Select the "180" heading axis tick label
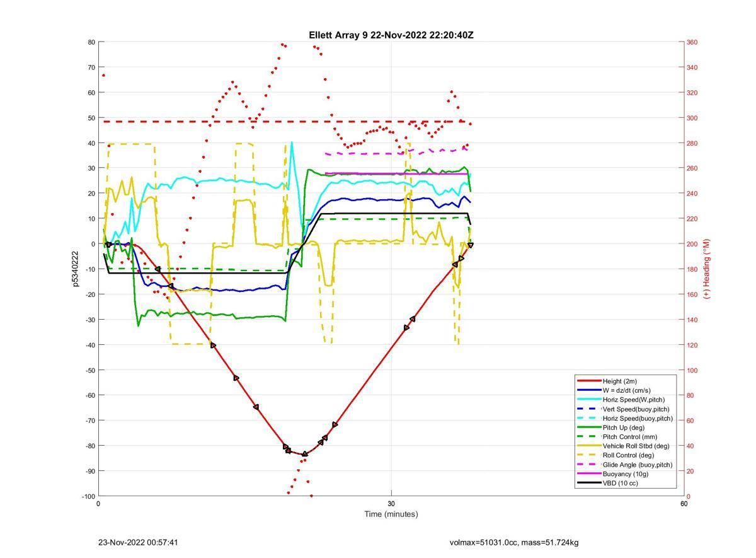Screen dimensions: 756x558 point(692,269)
